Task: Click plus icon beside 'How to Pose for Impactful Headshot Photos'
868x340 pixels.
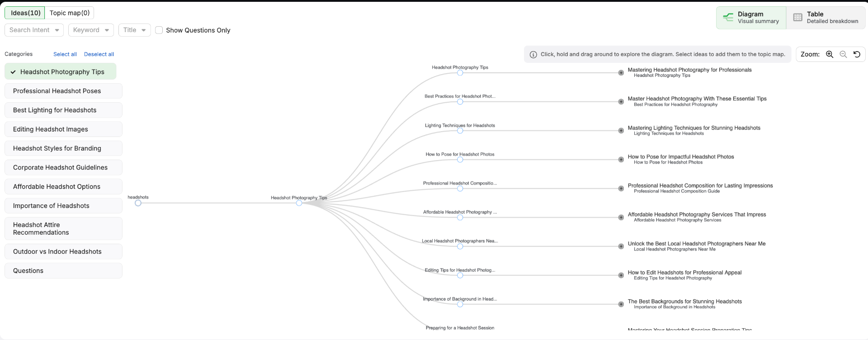Action: click(x=621, y=160)
